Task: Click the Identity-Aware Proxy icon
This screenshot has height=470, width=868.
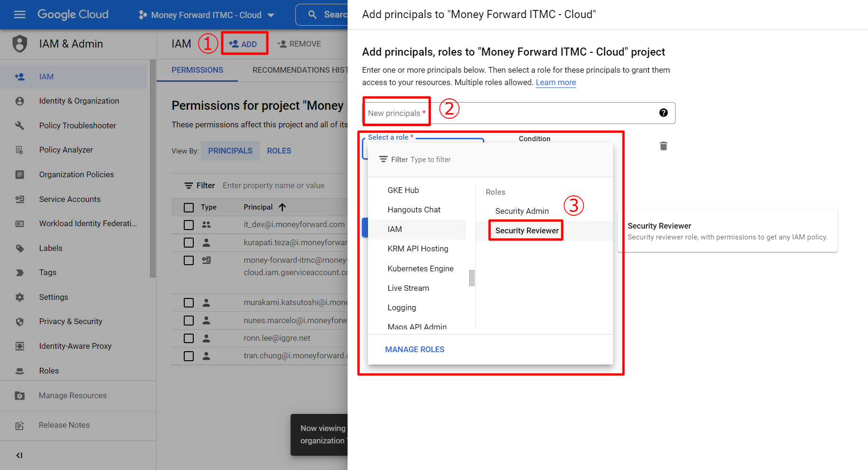Action: click(19, 346)
